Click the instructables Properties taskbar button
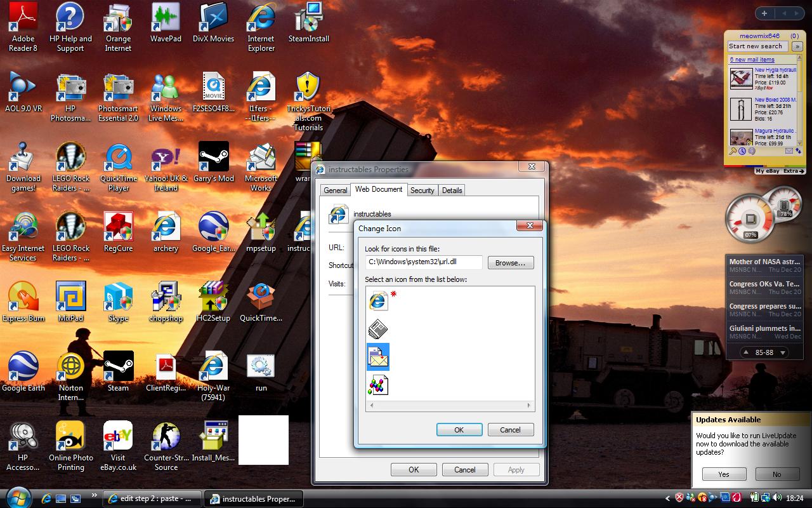This screenshot has width=812, height=508. 252,498
